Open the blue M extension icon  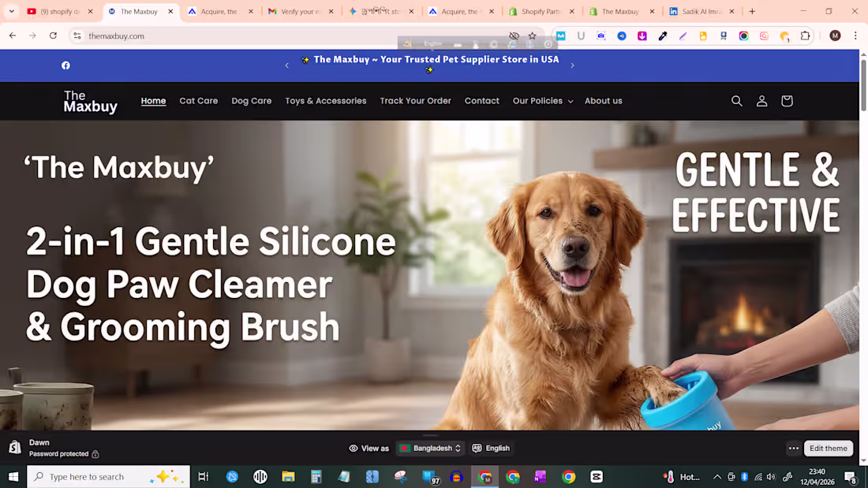coord(561,36)
